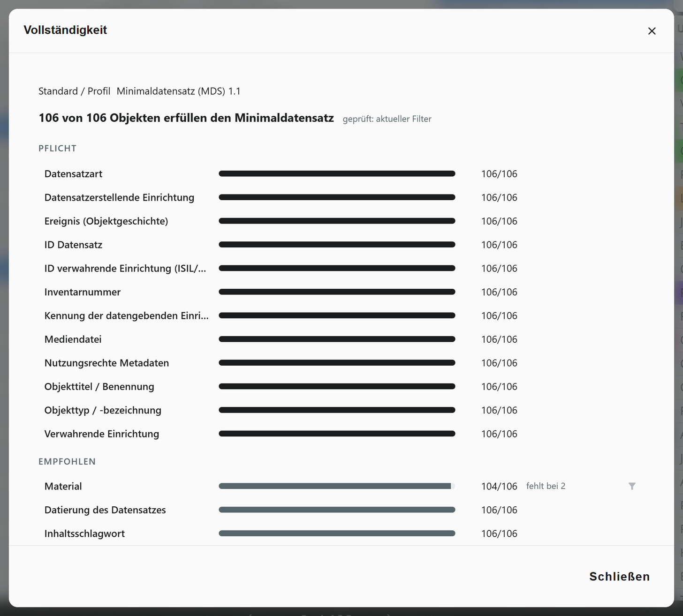Select the 'ID verwahrende Einrichtung (ISIL/…' label
Image resolution: width=683 pixels, height=616 pixels.
(x=125, y=269)
